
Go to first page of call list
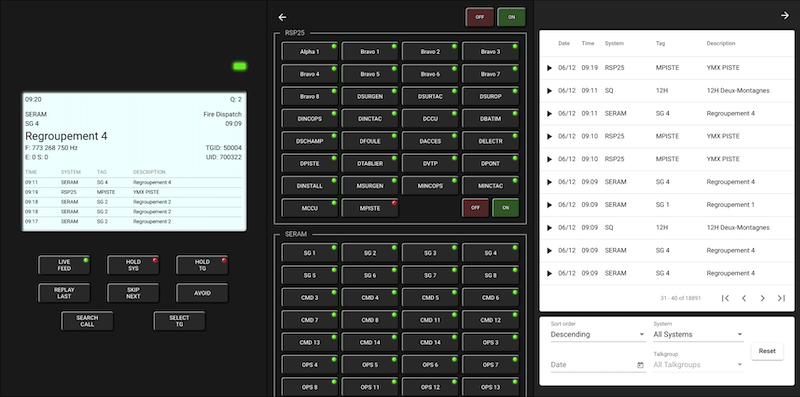coord(725,298)
